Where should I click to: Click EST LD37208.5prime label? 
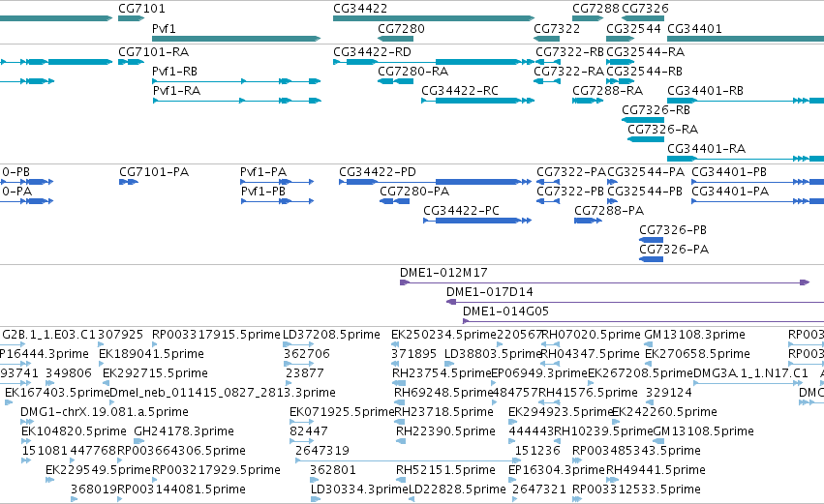pyautogui.click(x=331, y=335)
